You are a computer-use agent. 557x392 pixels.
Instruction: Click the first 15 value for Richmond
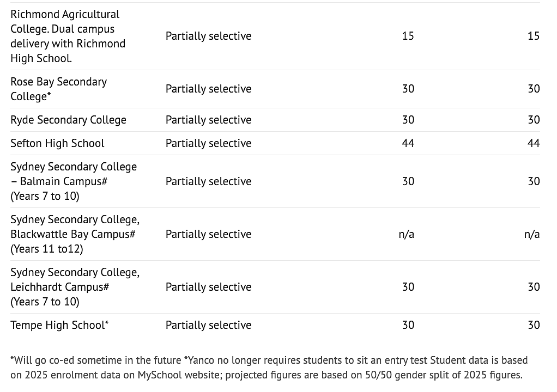coord(408,36)
